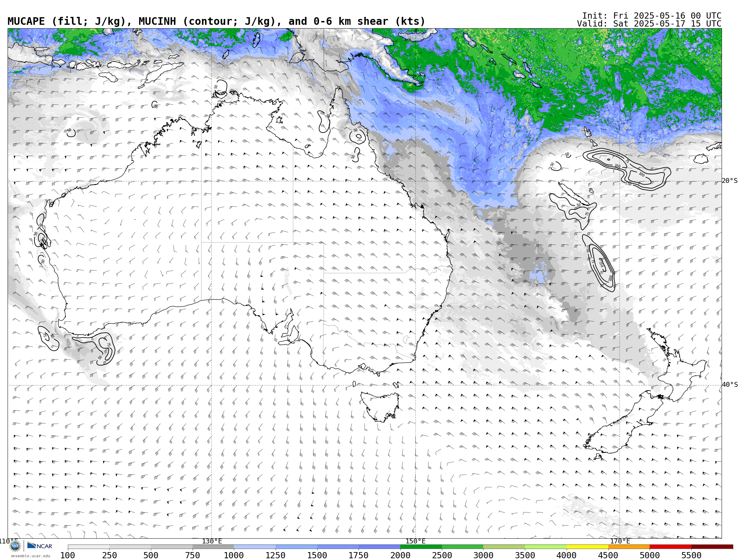Image resolution: width=744 pixels, height=560 pixels.
Task: Click the 750 colorbar tick label
Action: tap(193, 555)
